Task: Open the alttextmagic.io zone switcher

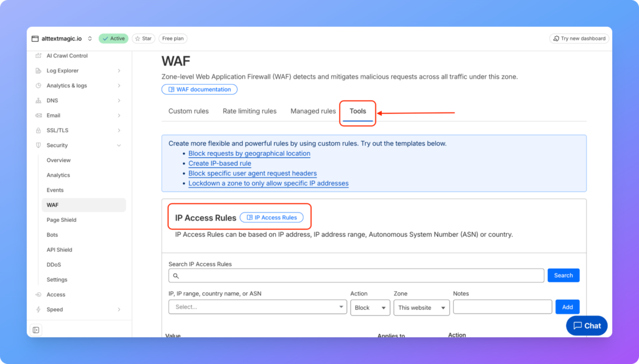Action: coord(62,39)
